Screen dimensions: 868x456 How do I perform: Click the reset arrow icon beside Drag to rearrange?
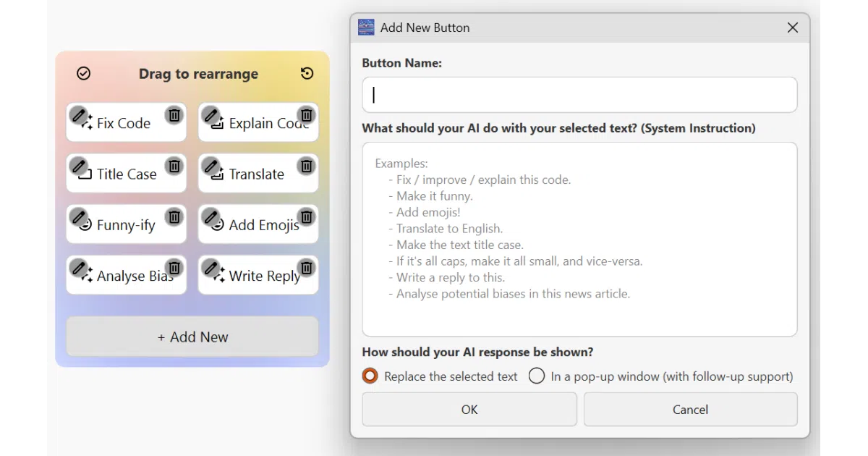click(x=307, y=73)
